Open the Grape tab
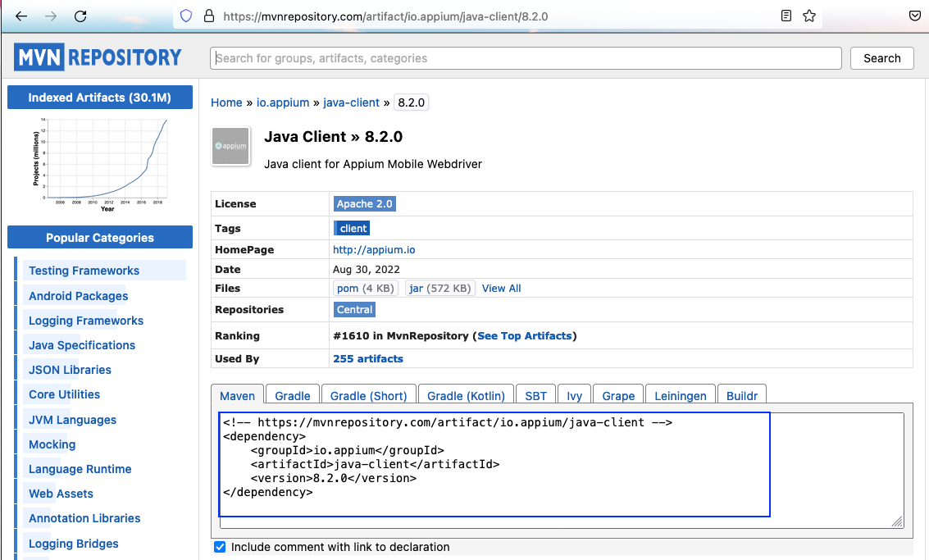 [618, 396]
